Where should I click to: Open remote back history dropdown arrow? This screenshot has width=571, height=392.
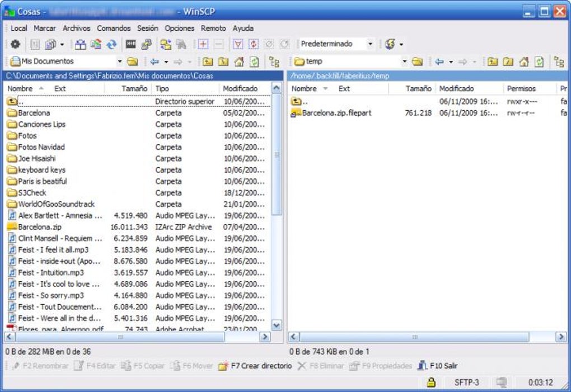(x=451, y=62)
